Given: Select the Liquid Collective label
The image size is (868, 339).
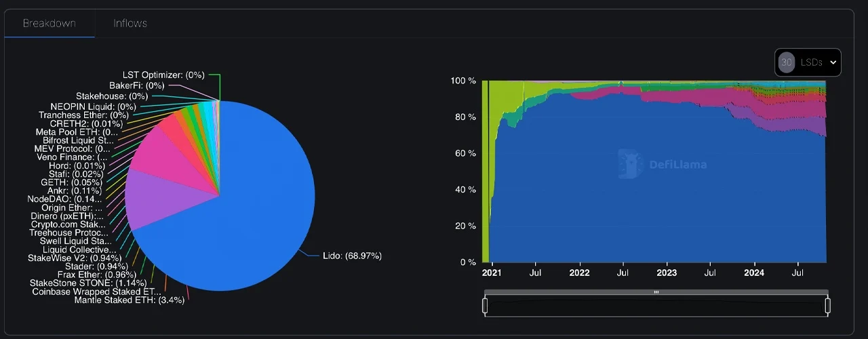Looking at the screenshot, I should point(79,250).
